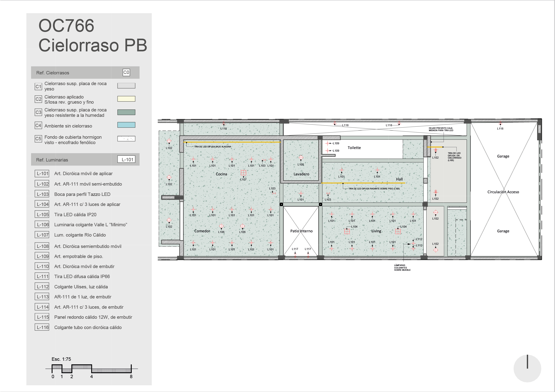Click the gray C1 ceiling swatch
555x392 pixels.
point(127,86)
